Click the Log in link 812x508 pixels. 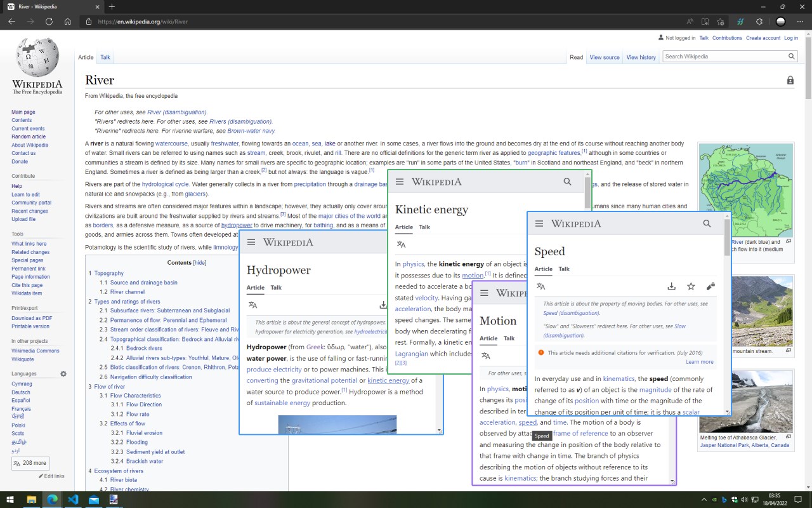pyautogui.click(x=791, y=38)
